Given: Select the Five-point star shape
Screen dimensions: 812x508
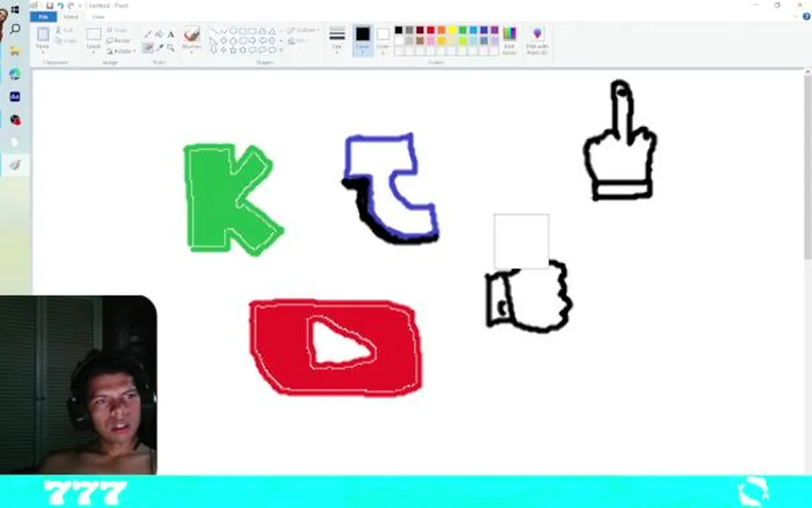Looking at the screenshot, I should tap(233, 50).
